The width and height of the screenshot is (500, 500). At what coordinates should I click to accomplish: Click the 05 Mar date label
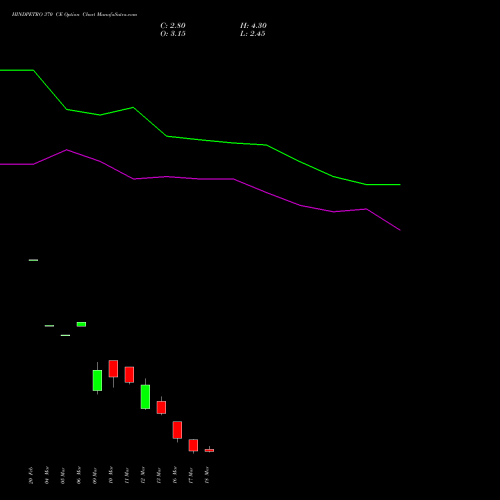(x=63, y=475)
